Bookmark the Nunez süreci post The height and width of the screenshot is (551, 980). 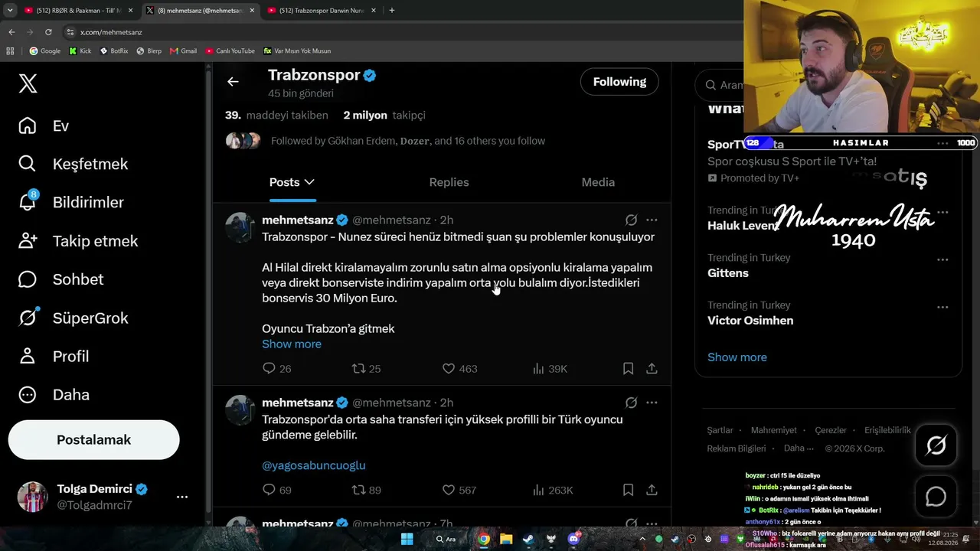click(628, 369)
